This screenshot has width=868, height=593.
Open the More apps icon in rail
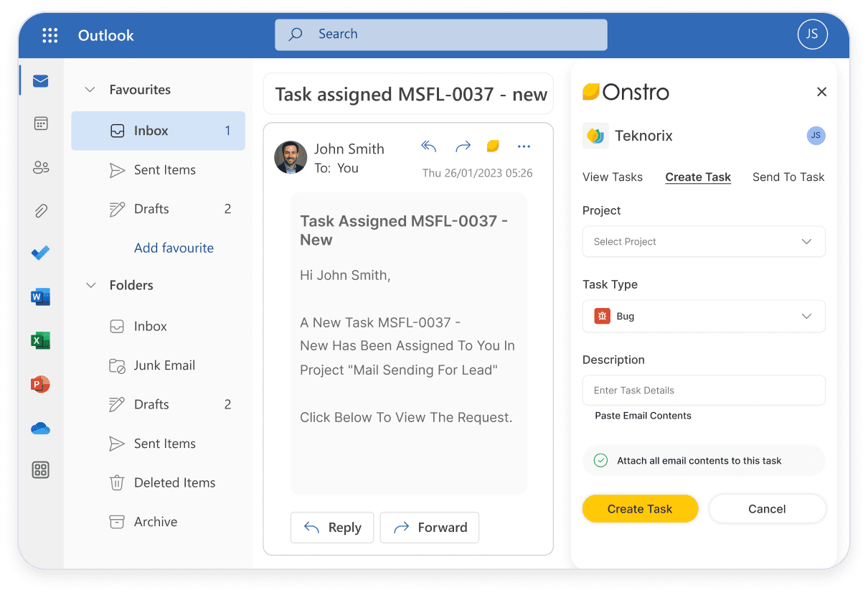[41, 470]
